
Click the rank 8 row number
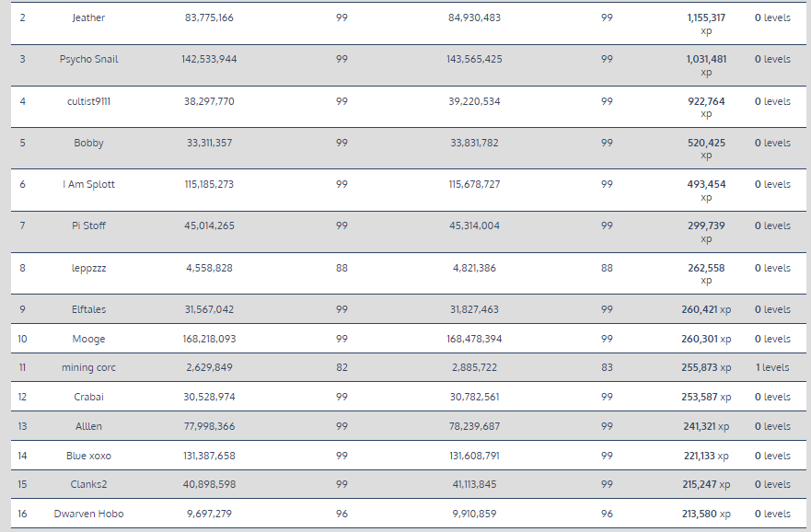pos(22,268)
